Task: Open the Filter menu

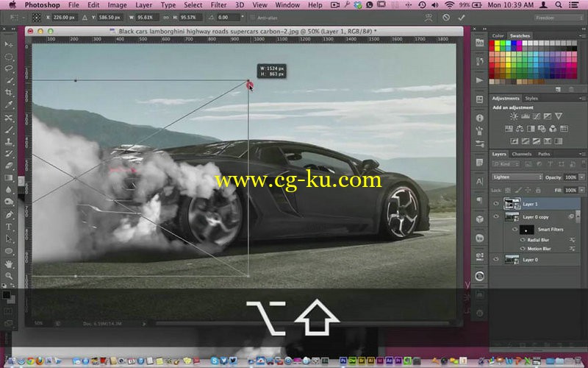Action: 218,5
